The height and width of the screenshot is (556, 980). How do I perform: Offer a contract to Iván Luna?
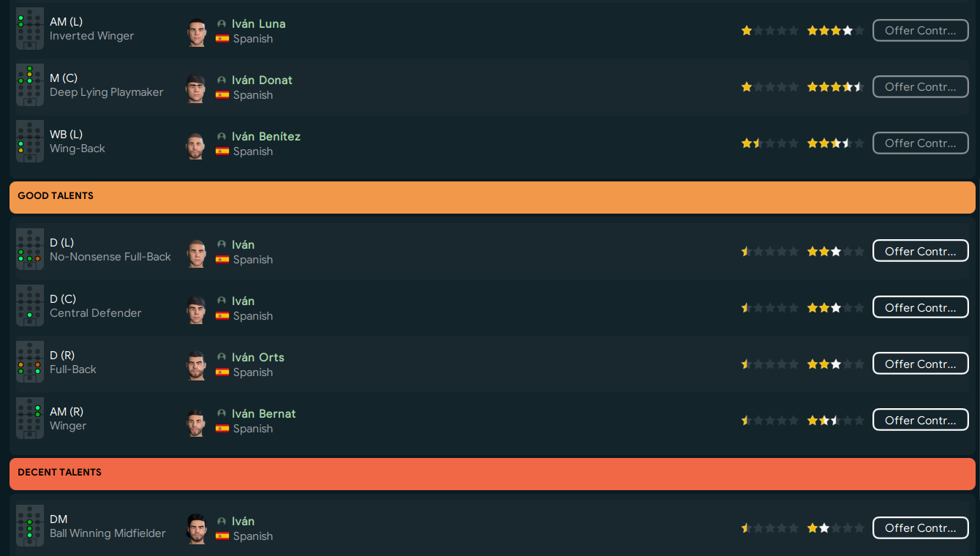[920, 31]
